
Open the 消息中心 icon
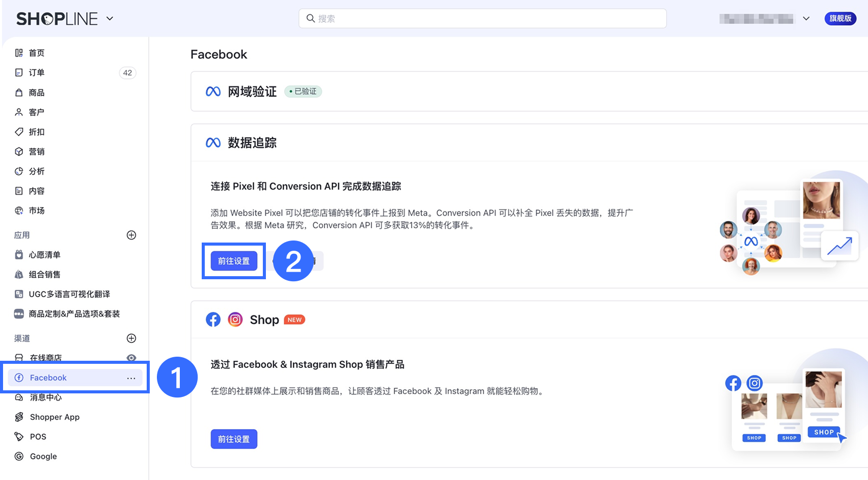pyautogui.click(x=19, y=397)
